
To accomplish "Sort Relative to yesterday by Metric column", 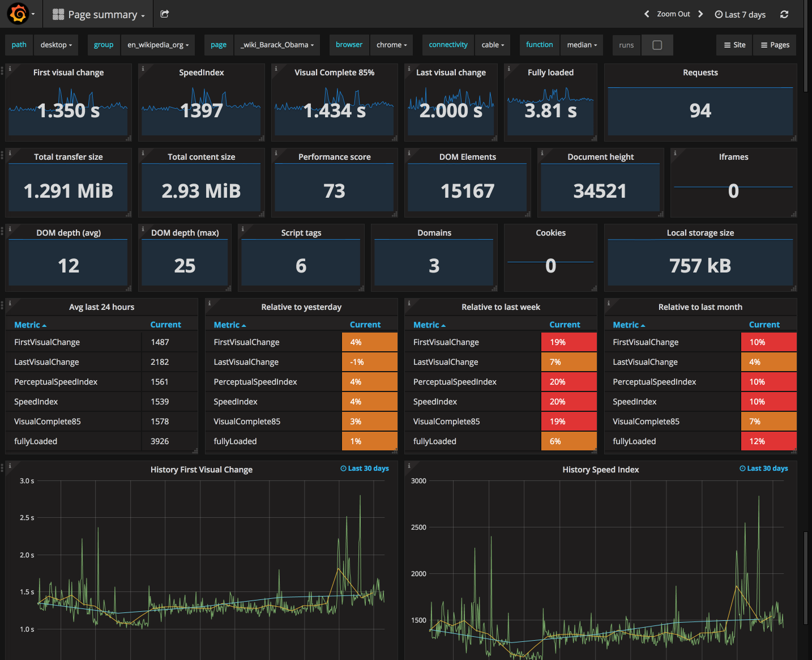I will pos(230,325).
